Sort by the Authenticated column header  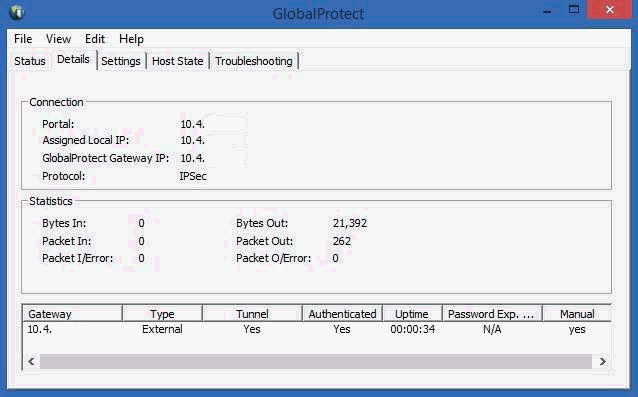point(342,314)
